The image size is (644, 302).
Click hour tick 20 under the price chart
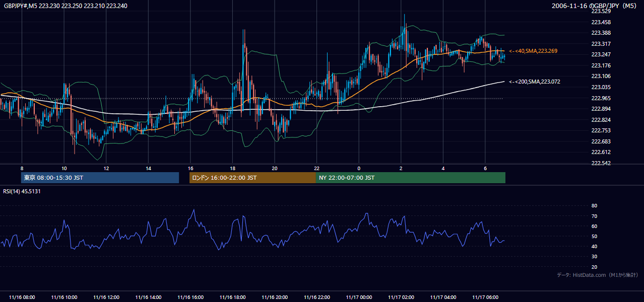pos(275,168)
